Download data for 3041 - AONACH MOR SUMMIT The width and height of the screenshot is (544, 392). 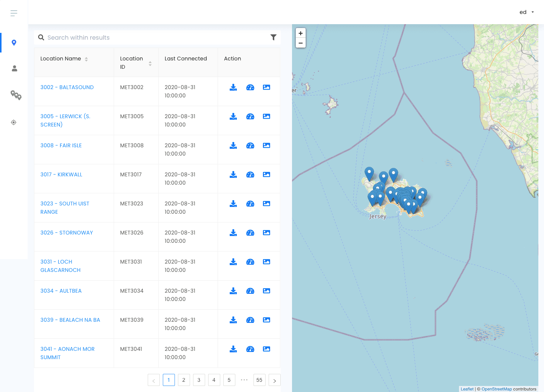click(x=233, y=349)
